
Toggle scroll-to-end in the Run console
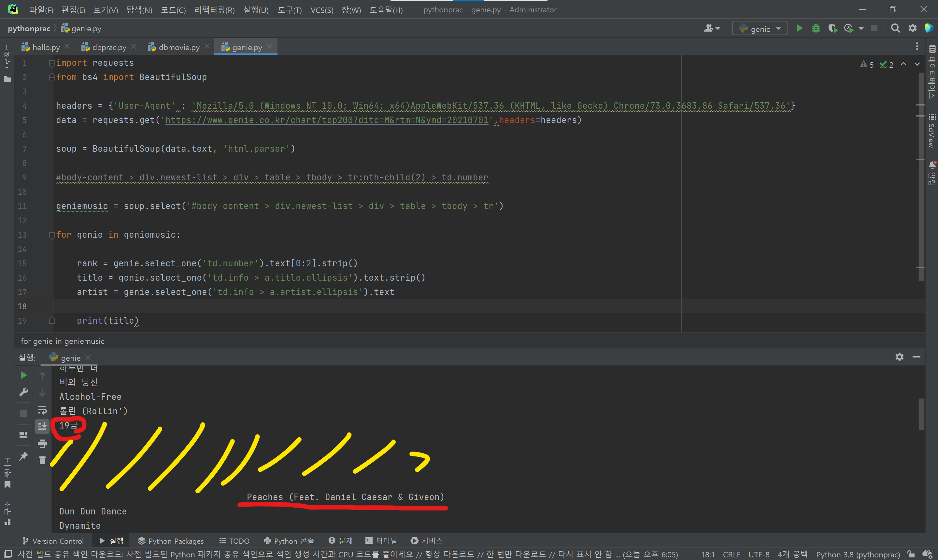(42, 427)
